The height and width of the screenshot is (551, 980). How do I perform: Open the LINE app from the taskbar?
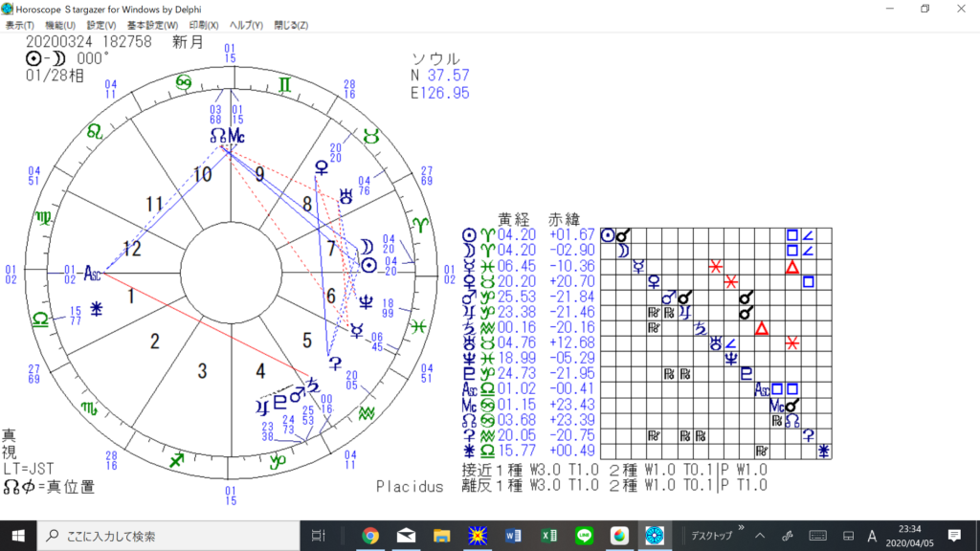click(x=585, y=536)
